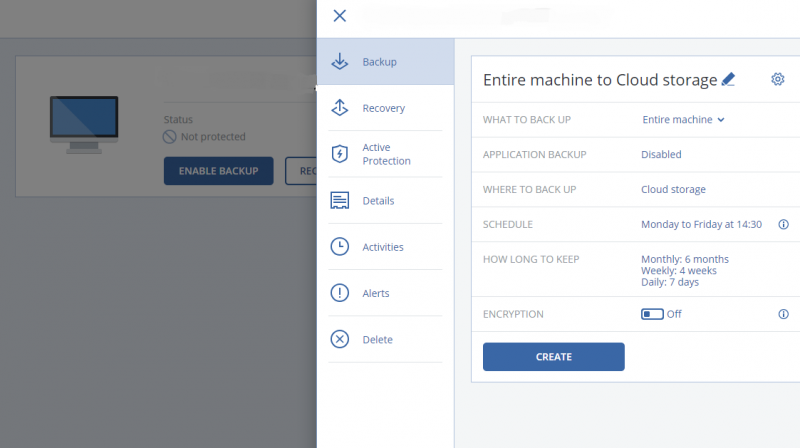
Task: Open Monday to Friday schedule setting
Action: [x=701, y=224]
